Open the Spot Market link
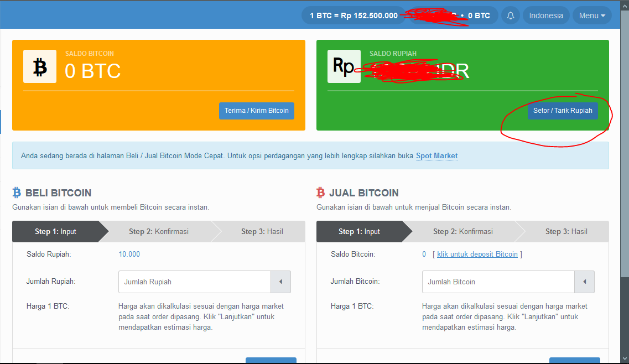Screen dimensions: 629x364 tap(436, 155)
